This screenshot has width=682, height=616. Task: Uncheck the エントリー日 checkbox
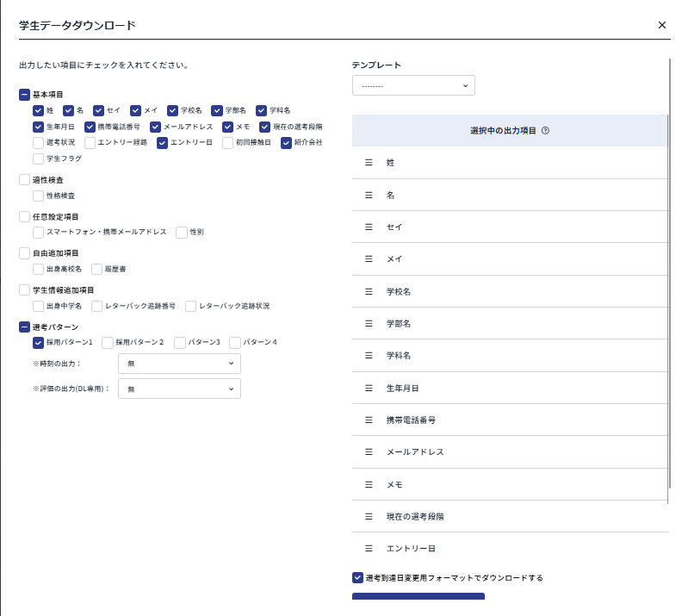[x=162, y=143]
